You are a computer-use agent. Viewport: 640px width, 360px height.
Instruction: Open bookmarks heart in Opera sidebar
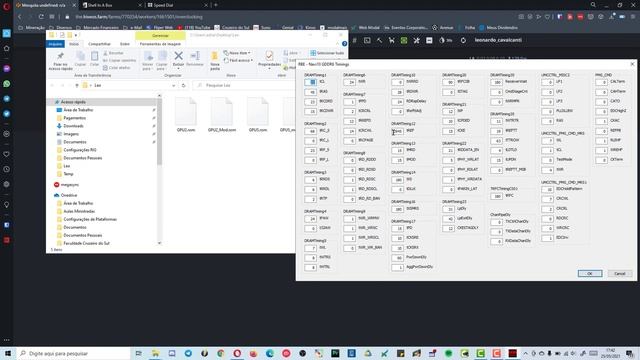[x=7, y=154]
